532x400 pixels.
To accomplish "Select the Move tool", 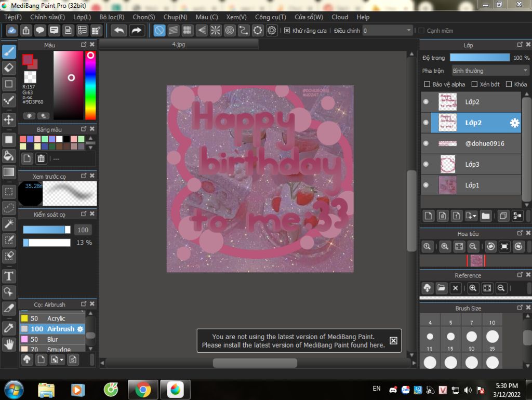I will click(9, 119).
